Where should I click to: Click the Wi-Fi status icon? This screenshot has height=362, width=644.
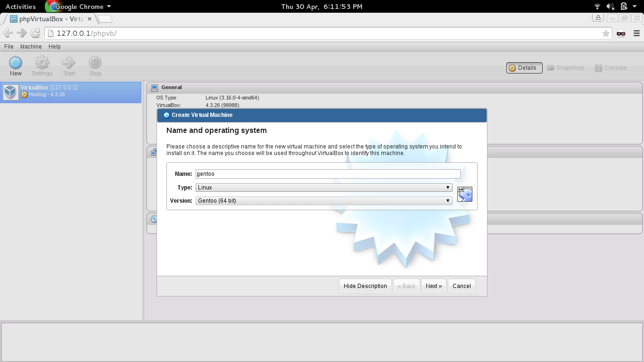597,7
